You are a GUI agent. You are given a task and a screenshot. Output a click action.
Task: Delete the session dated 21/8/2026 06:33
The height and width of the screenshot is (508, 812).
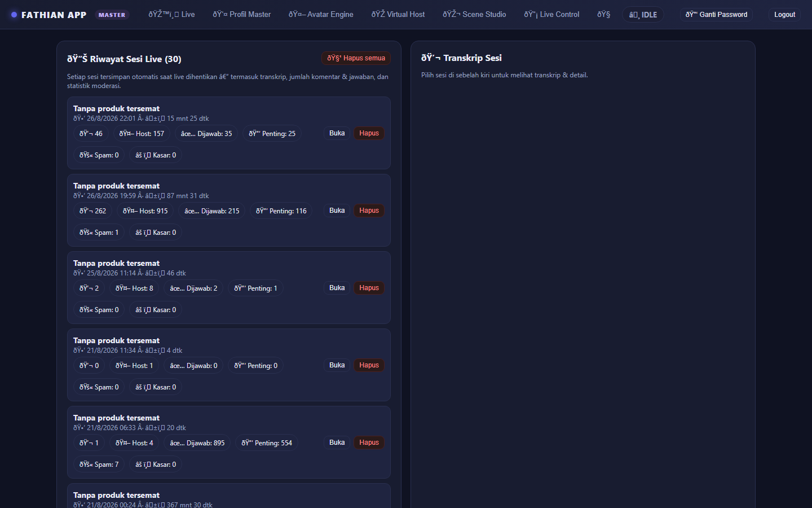pos(369,443)
